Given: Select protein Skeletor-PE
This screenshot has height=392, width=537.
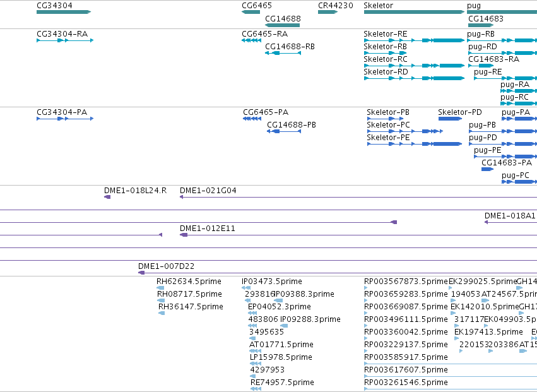Looking at the screenshot, I should click(415, 145).
